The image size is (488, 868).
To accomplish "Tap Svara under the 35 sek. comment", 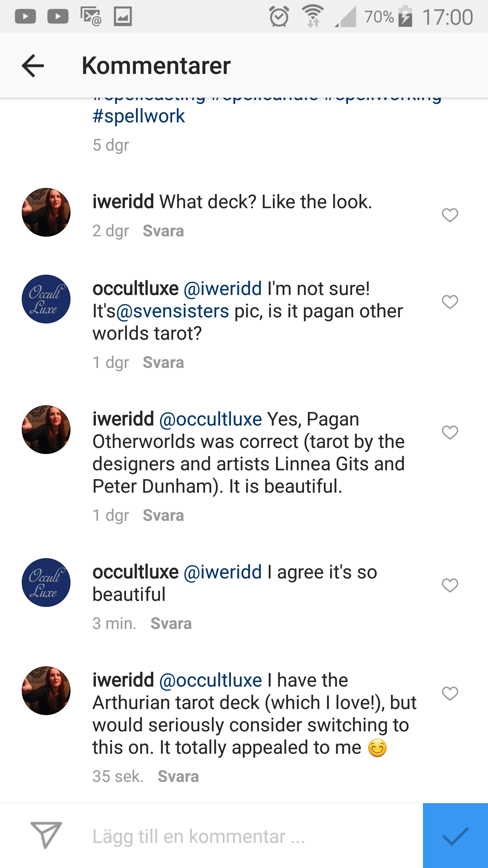I will point(178,776).
